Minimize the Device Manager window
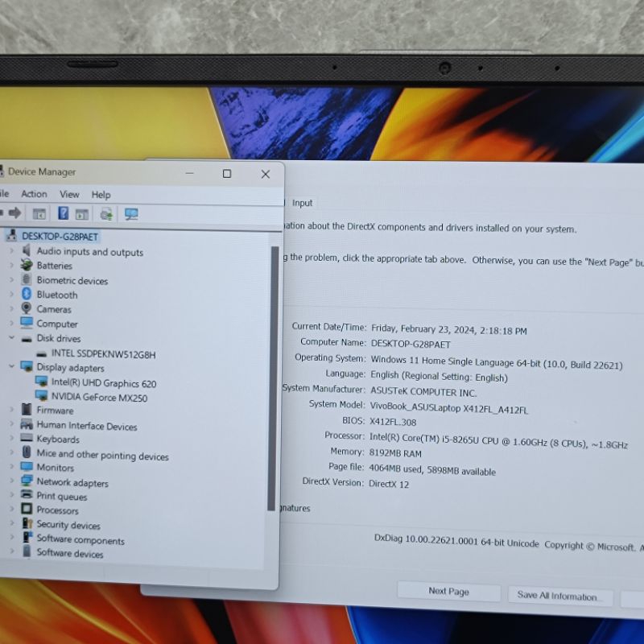This screenshot has height=644, width=644. point(189,173)
